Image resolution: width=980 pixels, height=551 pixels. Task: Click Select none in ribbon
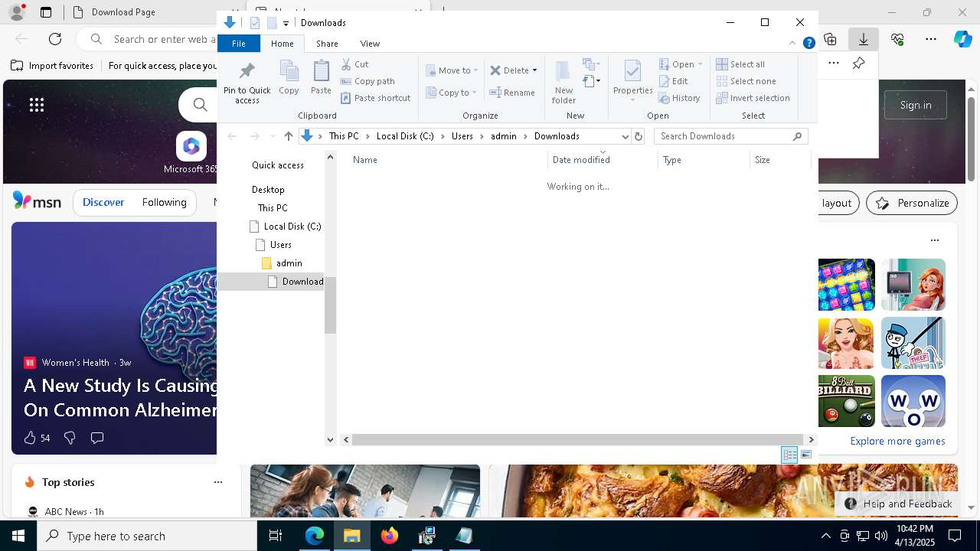(x=746, y=81)
